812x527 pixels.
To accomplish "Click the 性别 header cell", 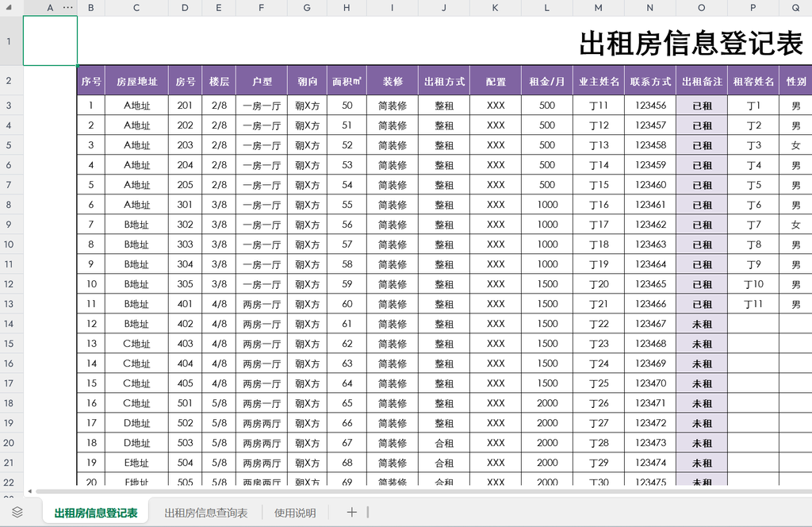I will pyautogui.click(x=796, y=82).
